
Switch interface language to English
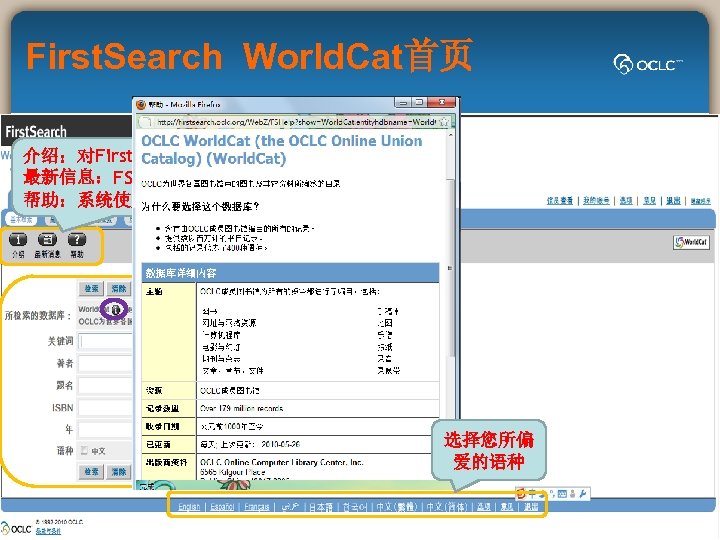tap(189, 507)
